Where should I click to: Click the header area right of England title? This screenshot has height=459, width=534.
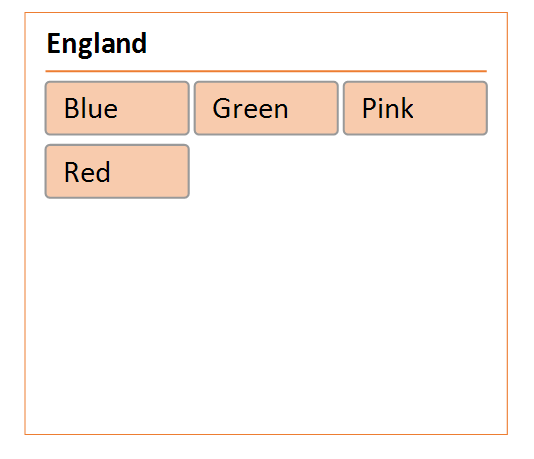tap(317, 43)
